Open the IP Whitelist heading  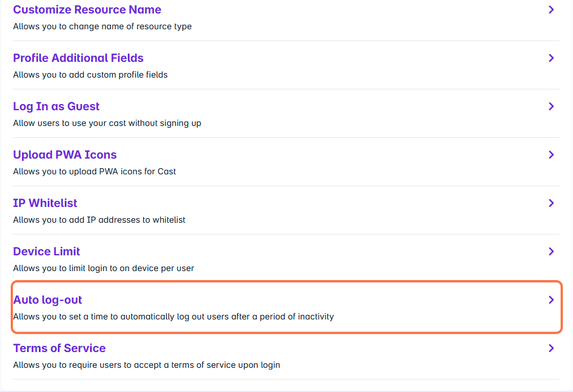click(45, 203)
